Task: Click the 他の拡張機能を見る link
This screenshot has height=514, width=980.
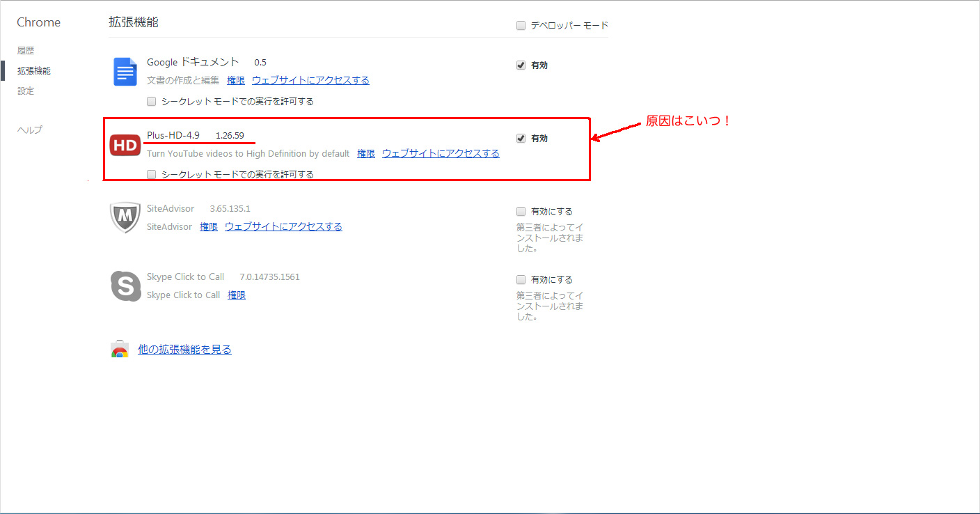Action: click(184, 350)
